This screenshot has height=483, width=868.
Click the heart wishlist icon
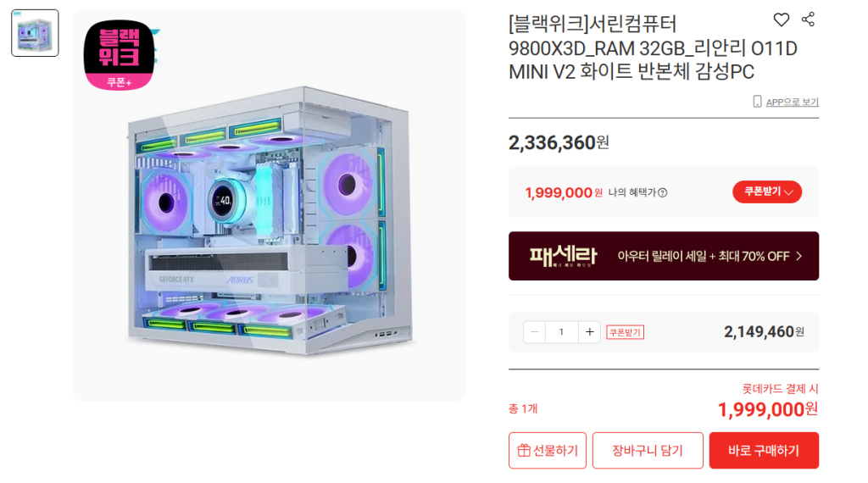[x=781, y=20]
